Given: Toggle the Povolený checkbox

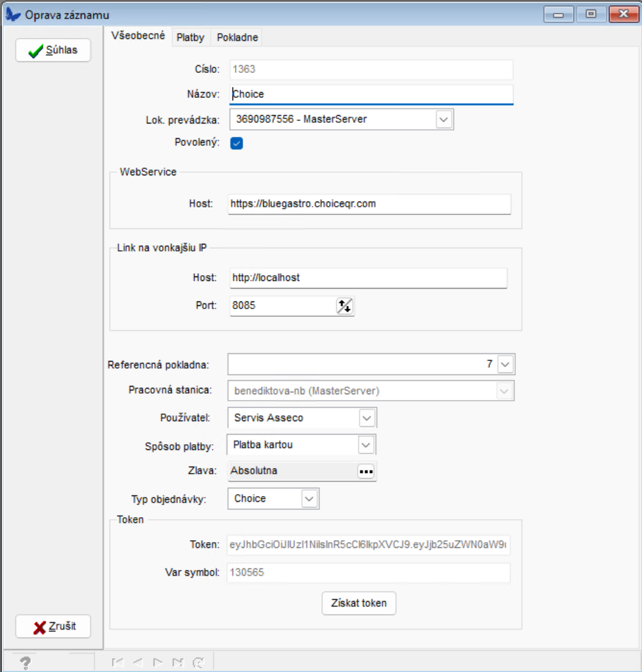Looking at the screenshot, I should pos(236,143).
